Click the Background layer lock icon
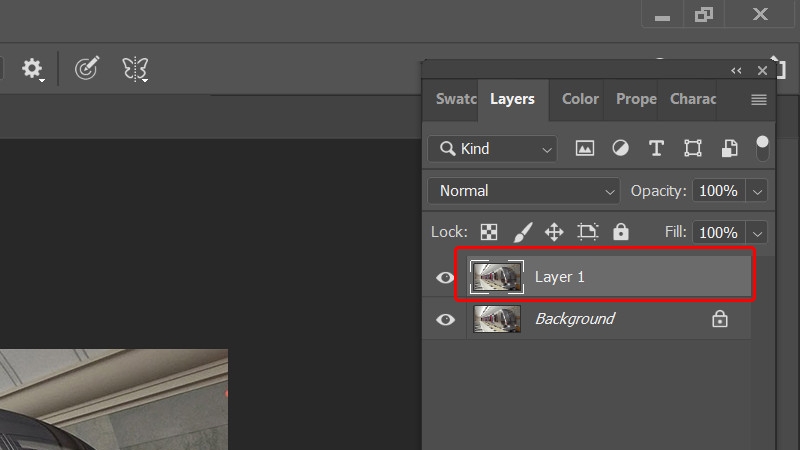 click(720, 319)
